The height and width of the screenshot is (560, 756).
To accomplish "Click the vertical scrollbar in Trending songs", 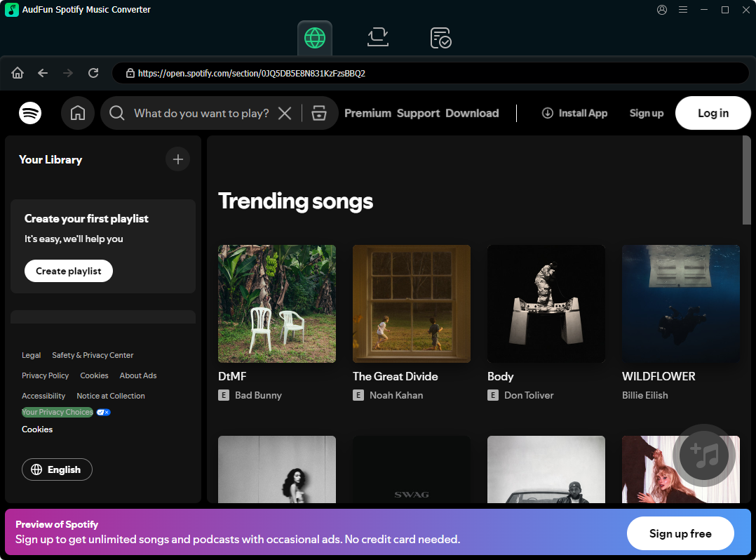I will (746, 180).
